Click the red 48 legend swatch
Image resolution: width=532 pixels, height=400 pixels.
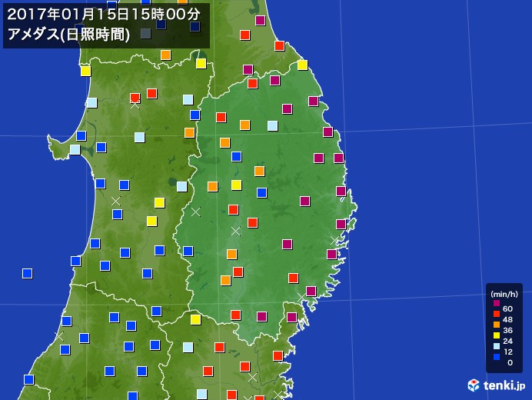pyautogui.click(x=497, y=314)
